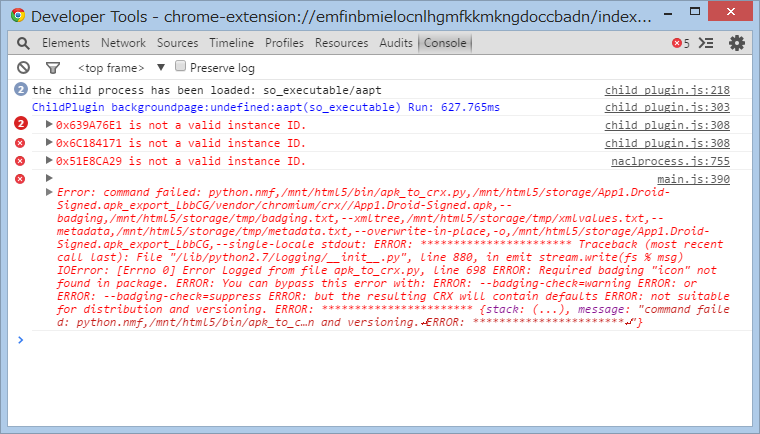Click '0x51E8CA29 is not a valid instance ID' text
Image resolution: width=760 pixels, height=434 pixels.
[x=181, y=161]
